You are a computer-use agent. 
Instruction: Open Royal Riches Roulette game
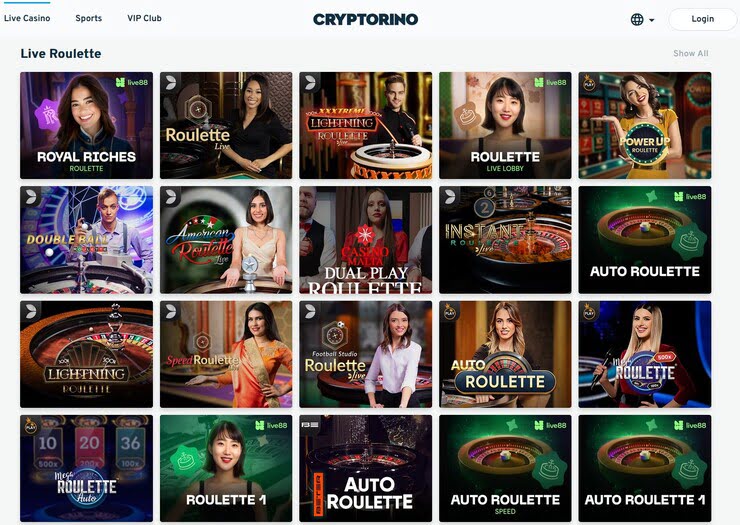86,125
